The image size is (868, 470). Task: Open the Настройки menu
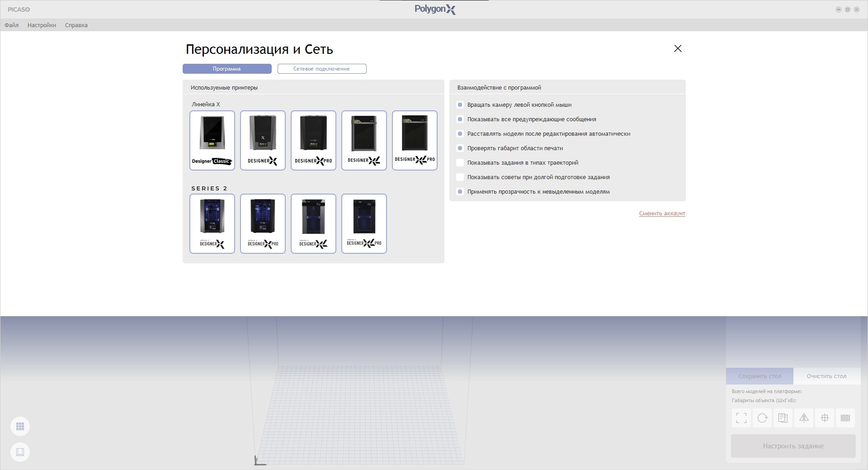[x=42, y=25]
